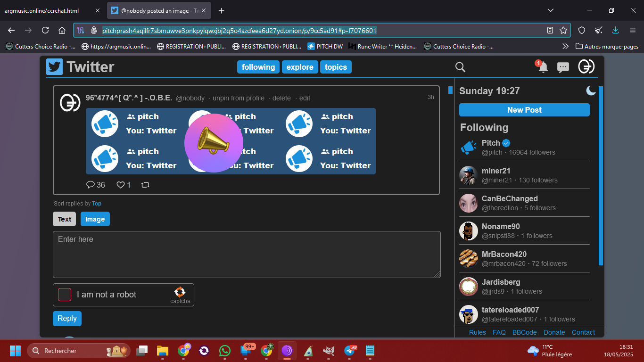Open miner21 profile avatar
Screen dimensions: 644x362
click(x=468, y=175)
